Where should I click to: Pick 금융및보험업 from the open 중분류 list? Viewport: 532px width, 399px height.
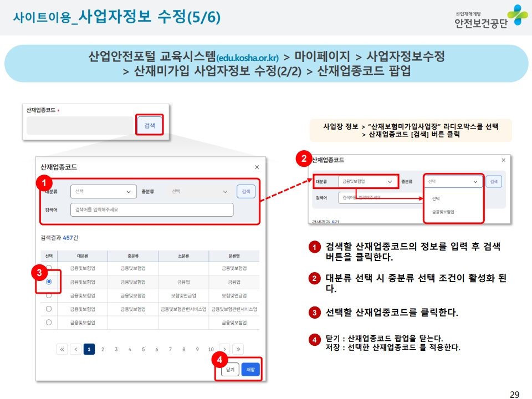click(443, 212)
